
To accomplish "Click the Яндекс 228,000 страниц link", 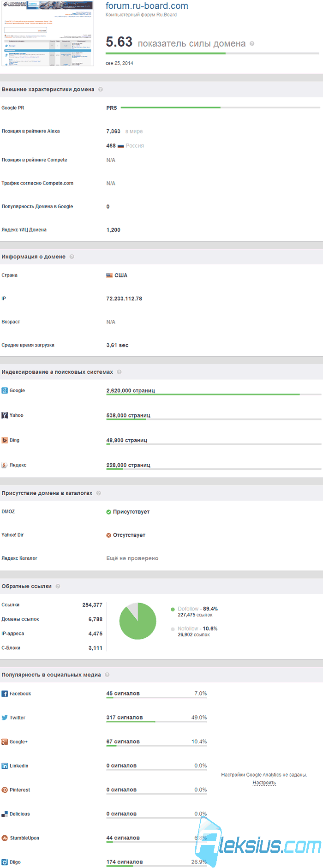I will [x=128, y=465].
